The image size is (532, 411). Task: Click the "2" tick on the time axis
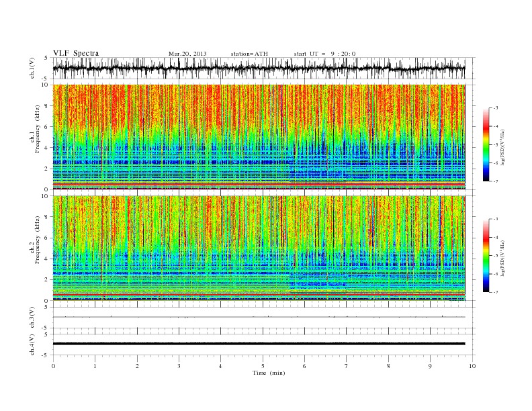(137, 366)
